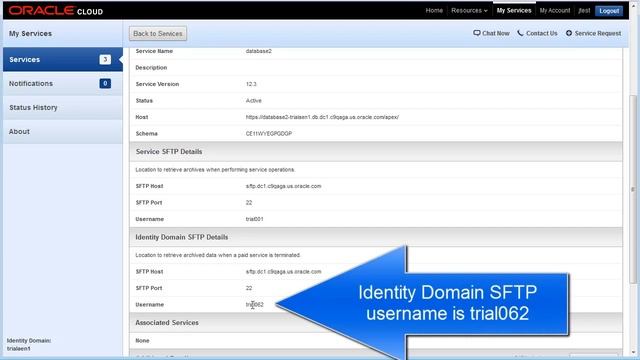Image resolution: width=640 pixels, height=360 pixels.
Task: Open My Account in top navigation
Action: 555,11
